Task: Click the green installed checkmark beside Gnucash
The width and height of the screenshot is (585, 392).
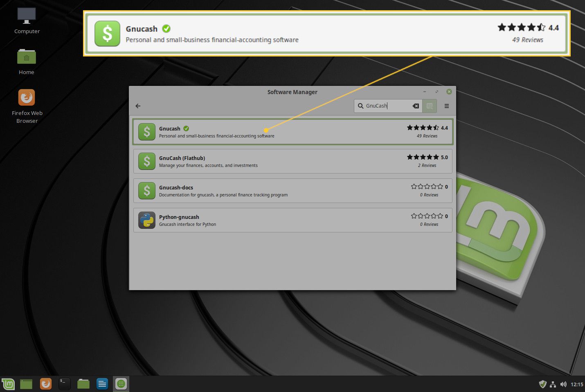Action: click(186, 128)
